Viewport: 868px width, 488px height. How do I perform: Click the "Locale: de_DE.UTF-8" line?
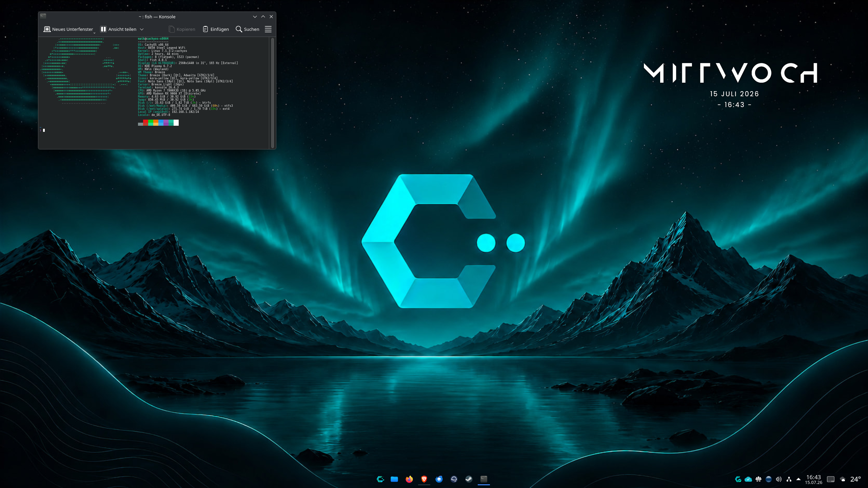pos(154,115)
